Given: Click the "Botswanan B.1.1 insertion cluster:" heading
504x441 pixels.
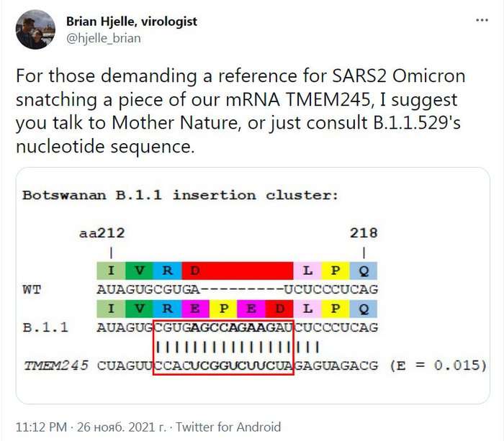Looking at the screenshot, I should click(180, 195).
